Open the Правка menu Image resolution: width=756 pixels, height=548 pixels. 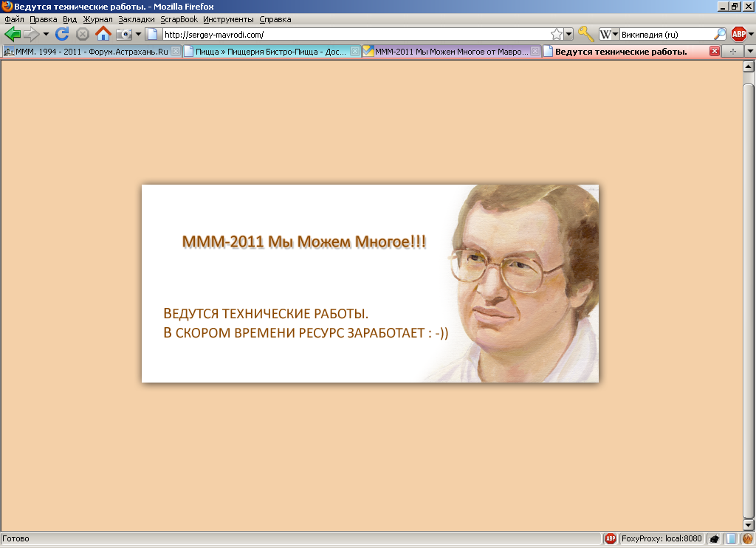pyautogui.click(x=44, y=19)
